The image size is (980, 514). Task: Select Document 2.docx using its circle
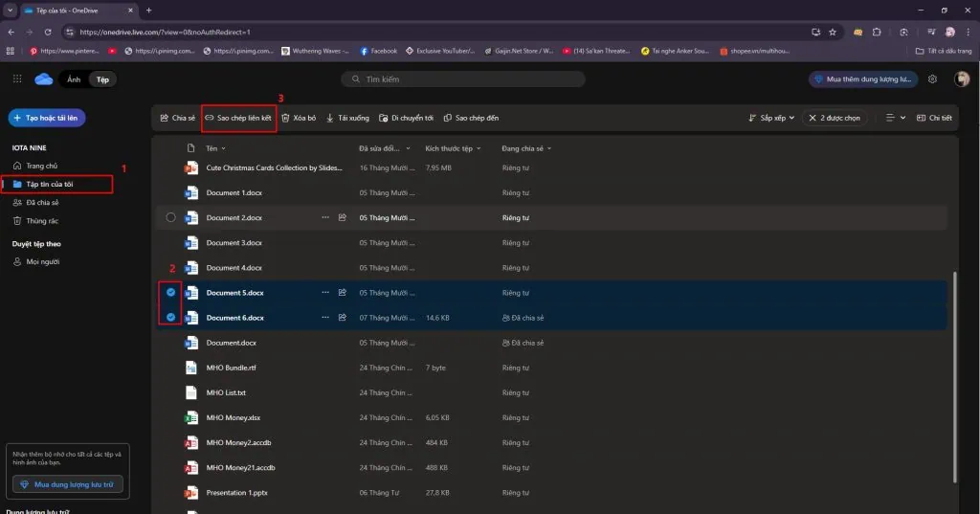pos(171,217)
